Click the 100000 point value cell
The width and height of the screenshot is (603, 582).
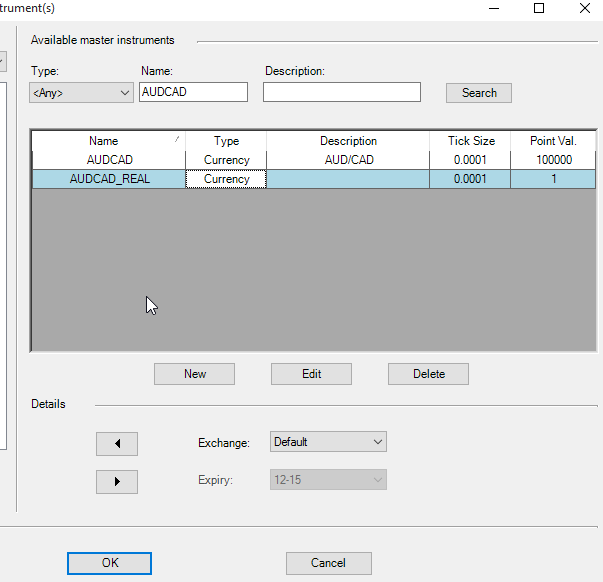pos(553,160)
